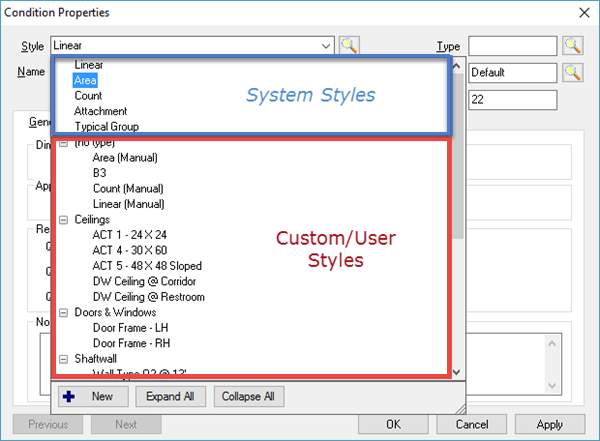
Task: Click the Type input field
Action: (512, 46)
